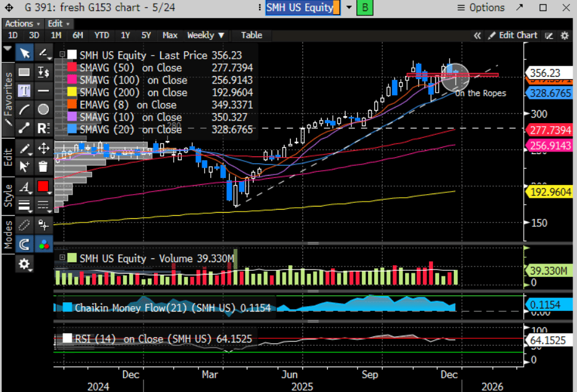Select the 1M range tab
Screen dimensions: 577x392
pyautogui.click(x=56, y=35)
